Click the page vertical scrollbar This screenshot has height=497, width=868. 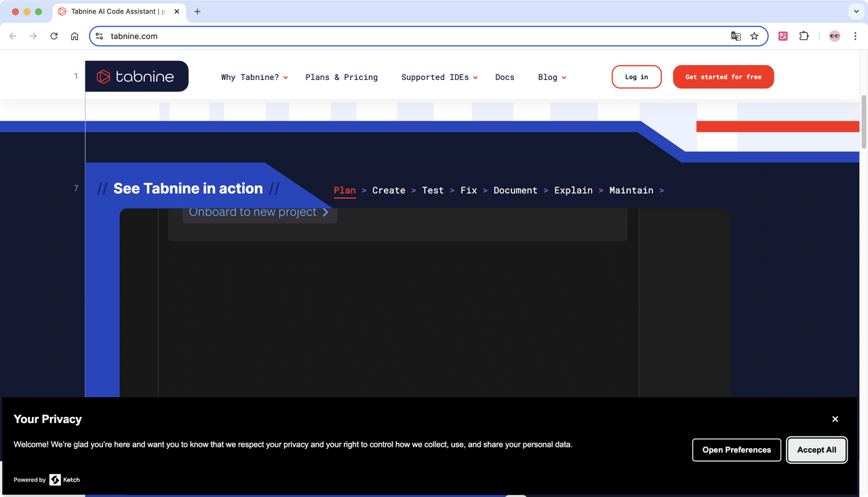863,122
